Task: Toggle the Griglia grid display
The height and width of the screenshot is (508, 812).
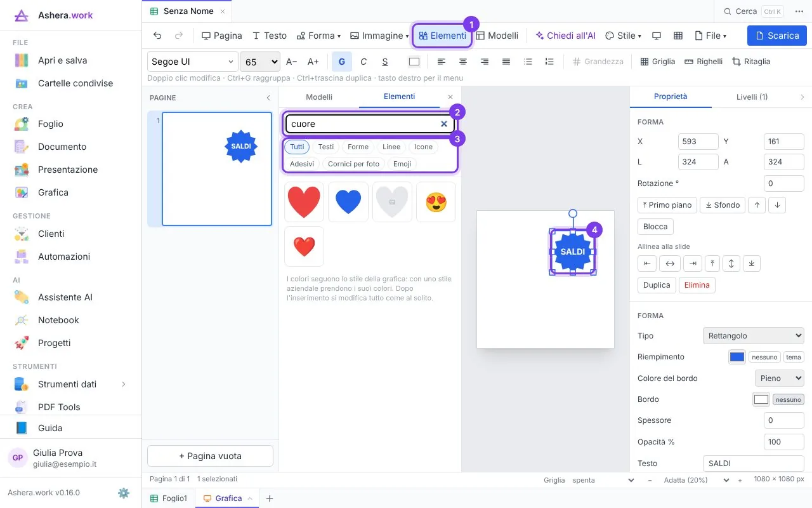Action: click(x=658, y=62)
